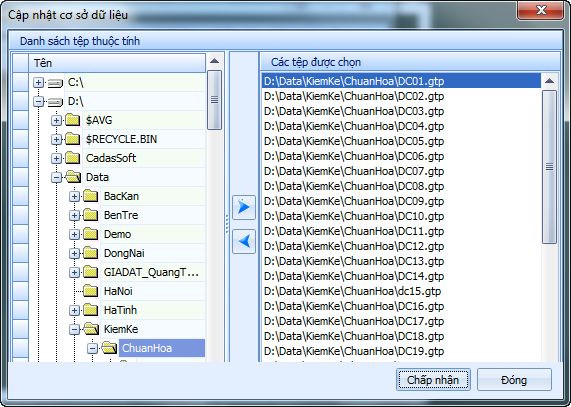Click the DongNai folder icon
This screenshot has width=571, height=407.
tap(91, 253)
